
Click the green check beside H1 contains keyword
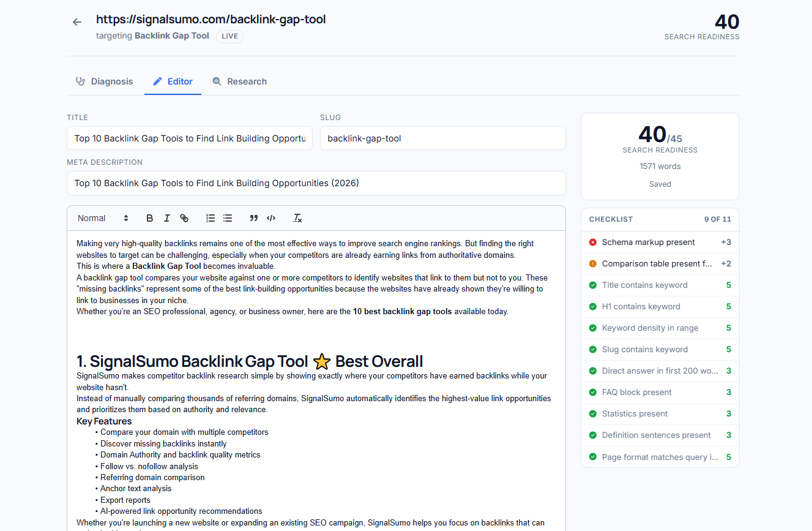tap(592, 307)
